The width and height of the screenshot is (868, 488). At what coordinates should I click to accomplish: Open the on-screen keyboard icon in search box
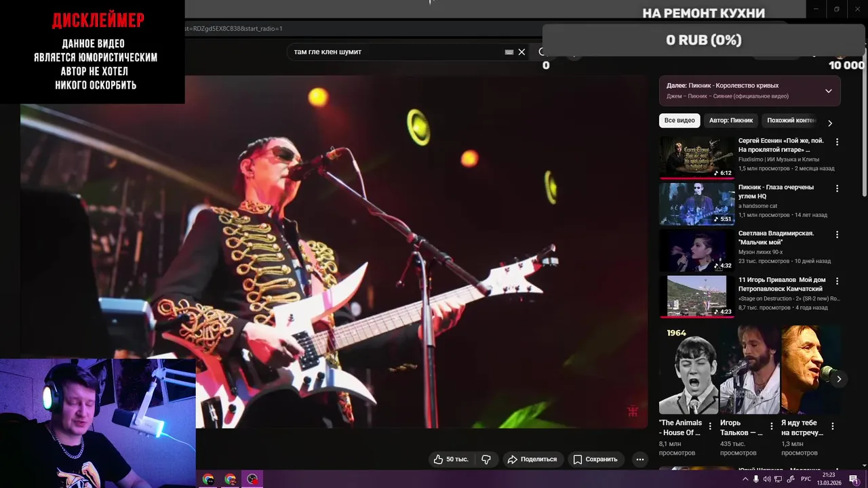tap(509, 52)
